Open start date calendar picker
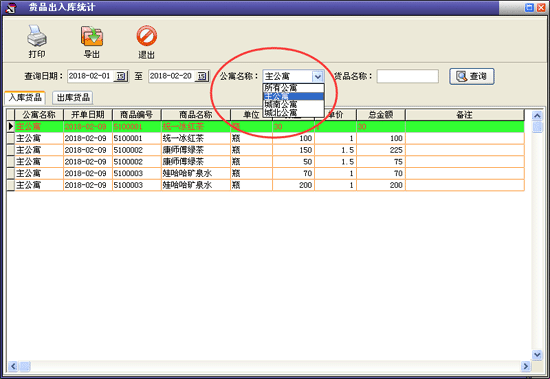 [121, 76]
